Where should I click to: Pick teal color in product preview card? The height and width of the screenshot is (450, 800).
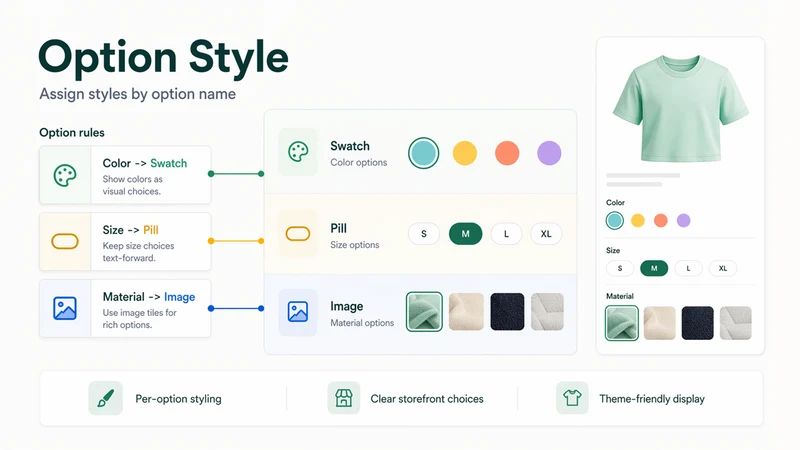pyautogui.click(x=615, y=220)
